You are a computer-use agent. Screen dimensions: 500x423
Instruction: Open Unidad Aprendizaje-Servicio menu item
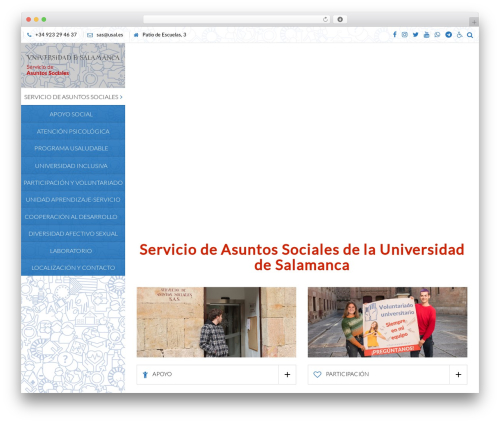tap(73, 200)
